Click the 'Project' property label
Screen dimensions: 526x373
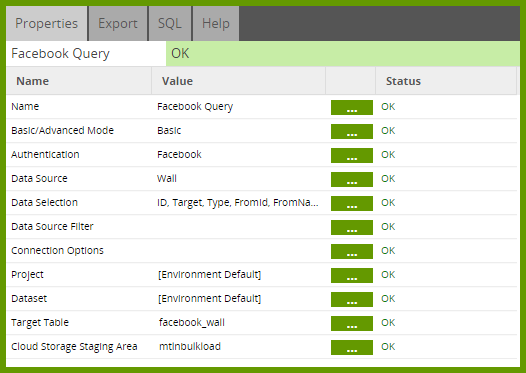pyautogui.click(x=27, y=275)
